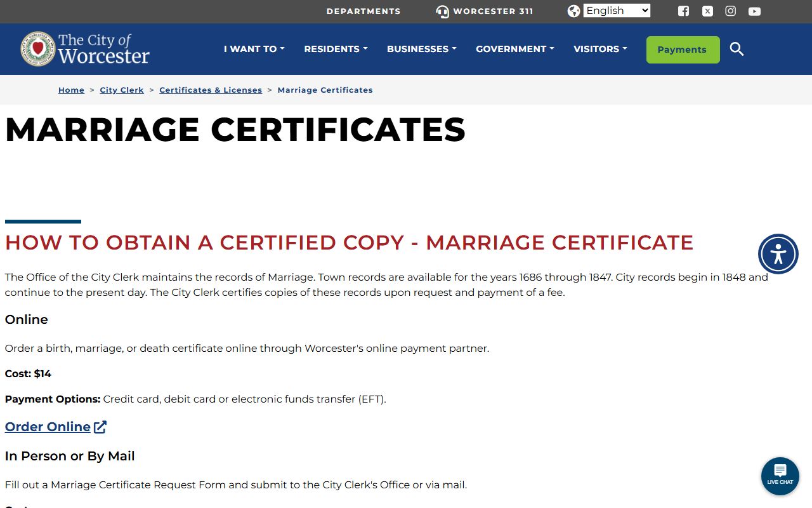812x508 pixels.
Task: Click the Marriage Certificate Request Form sentence
Action: click(236, 485)
